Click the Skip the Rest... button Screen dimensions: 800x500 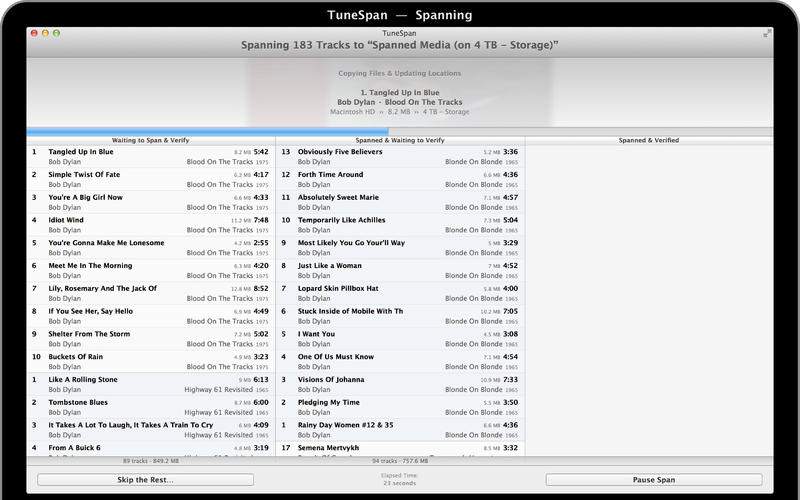pyautogui.click(x=145, y=480)
